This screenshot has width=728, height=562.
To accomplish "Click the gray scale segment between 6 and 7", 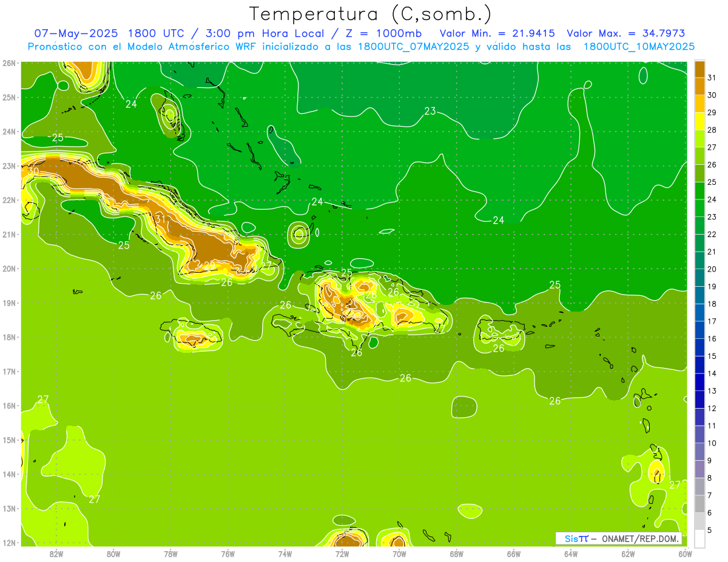I will pos(699,504).
